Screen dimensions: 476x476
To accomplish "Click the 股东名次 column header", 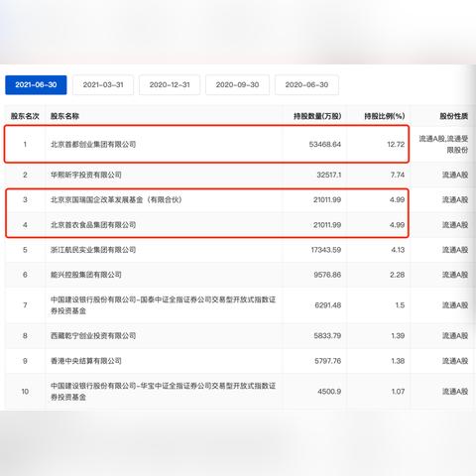I will (25, 116).
